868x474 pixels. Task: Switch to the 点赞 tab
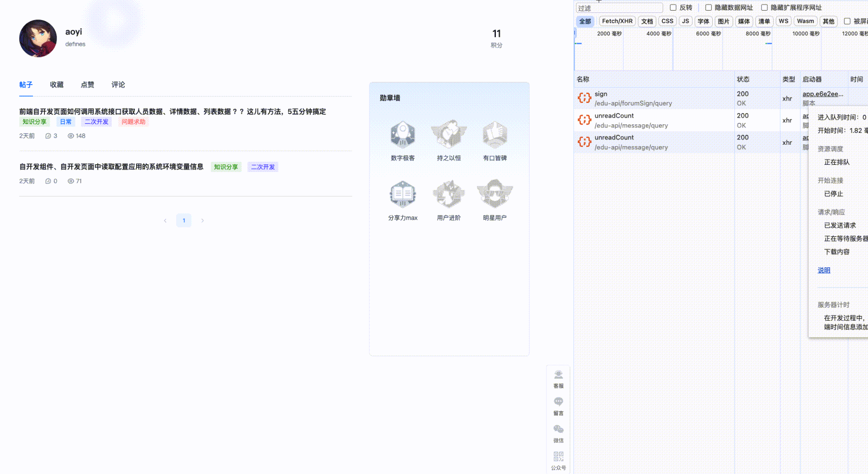coord(87,85)
